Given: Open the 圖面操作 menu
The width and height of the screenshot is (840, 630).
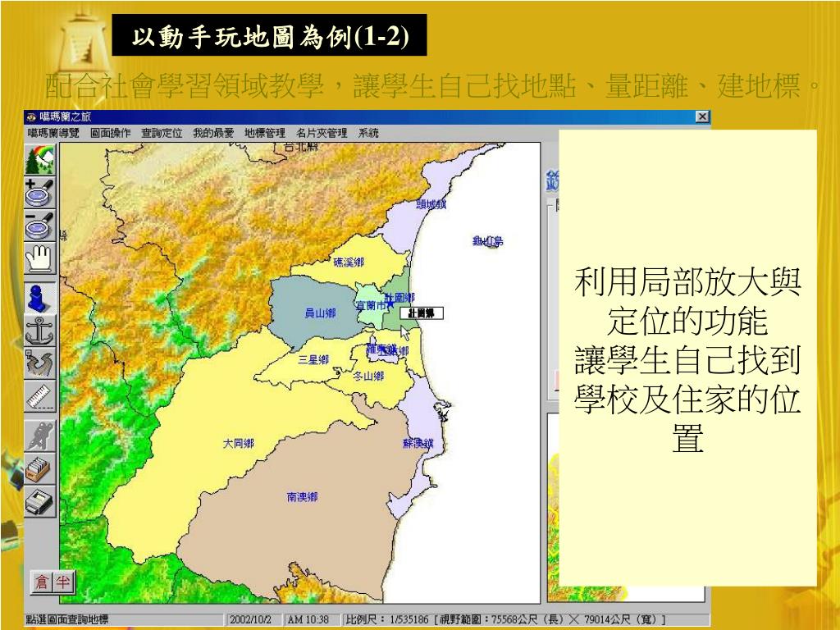Looking at the screenshot, I should pyautogui.click(x=111, y=133).
